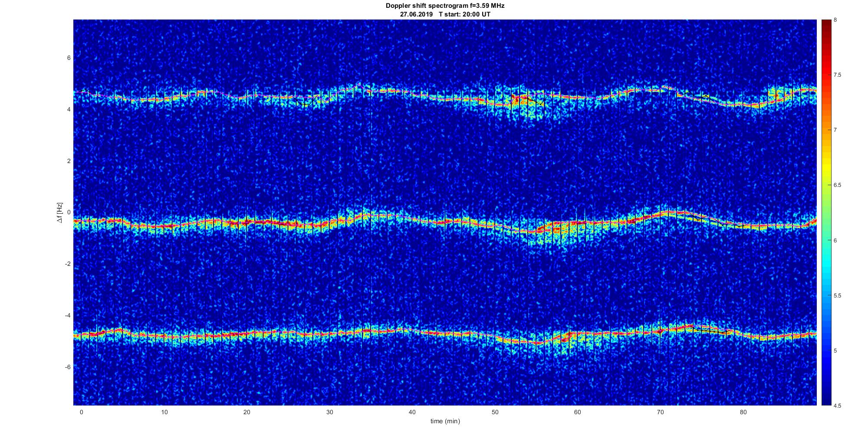Click the yellow section of the colorbar
Viewport: 868px width, 435px height.
tap(826, 165)
